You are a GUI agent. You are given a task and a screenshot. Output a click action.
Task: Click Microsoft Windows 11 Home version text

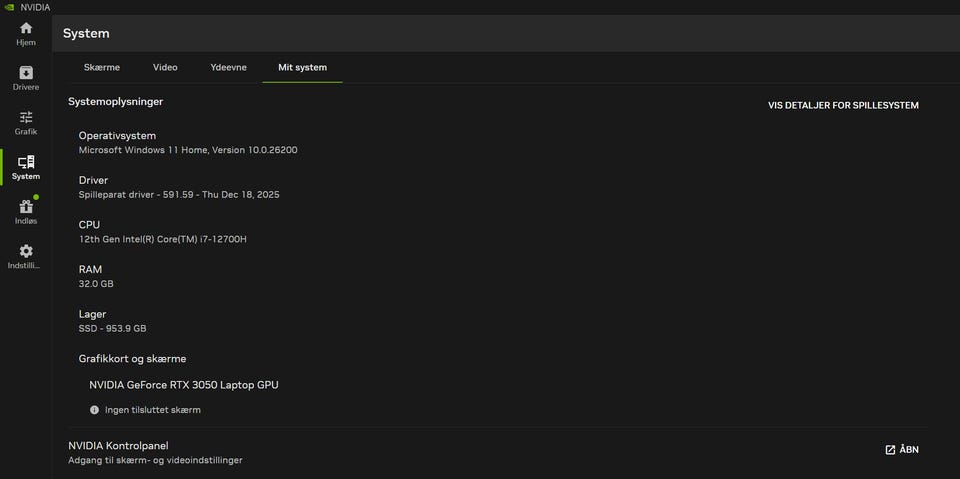[189, 150]
